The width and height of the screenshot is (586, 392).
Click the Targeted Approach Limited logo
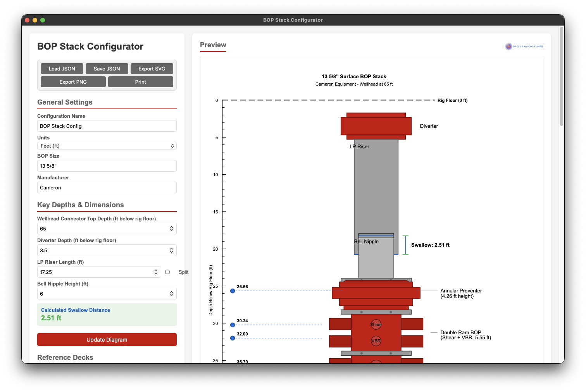tap(524, 46)
